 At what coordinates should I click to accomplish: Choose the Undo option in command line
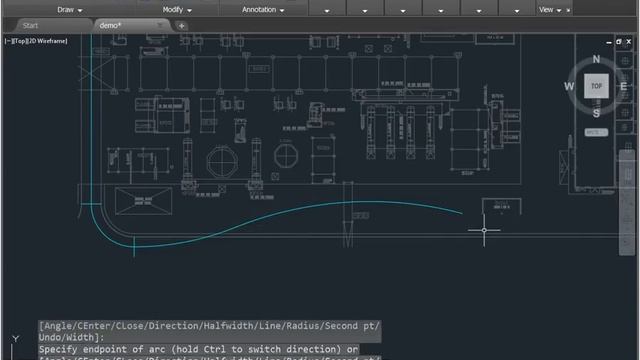click(x=50, y=337)
